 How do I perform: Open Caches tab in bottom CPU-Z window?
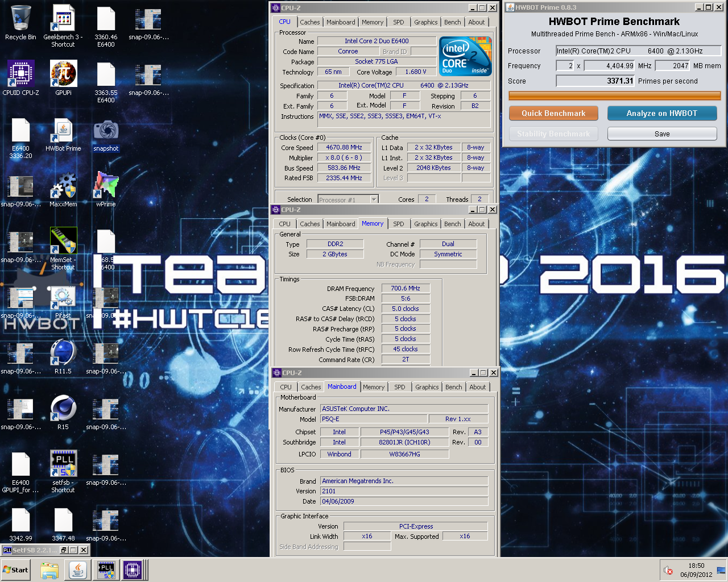[311, 387]
